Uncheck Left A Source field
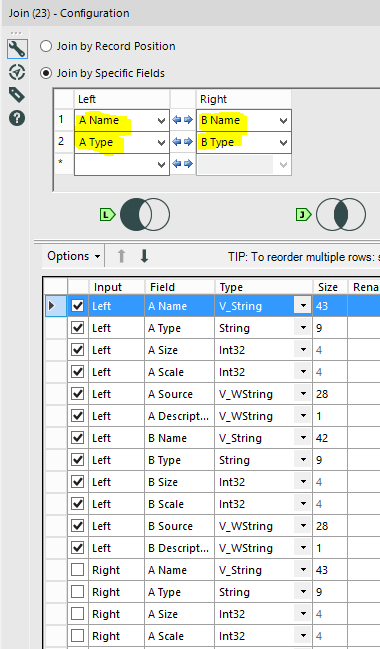This screenshot has width=380, height=649. point(77,394)
